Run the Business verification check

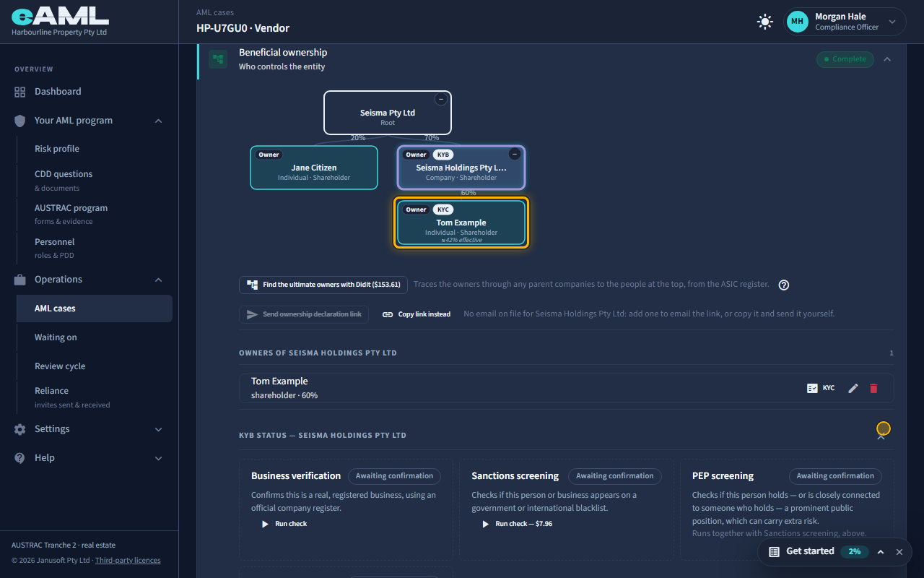click(x=284, y=524)
